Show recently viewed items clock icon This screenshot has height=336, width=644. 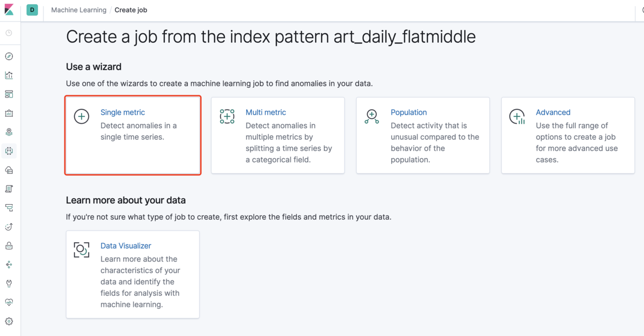click(x=9, y=33)
